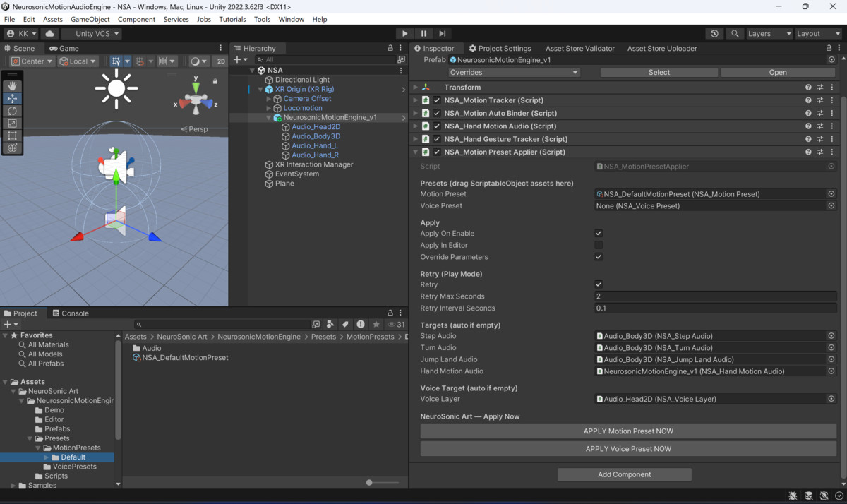Enable the Apply In Editor checkbox
Screen dimensions: 847x504
[x=598, y=245]
